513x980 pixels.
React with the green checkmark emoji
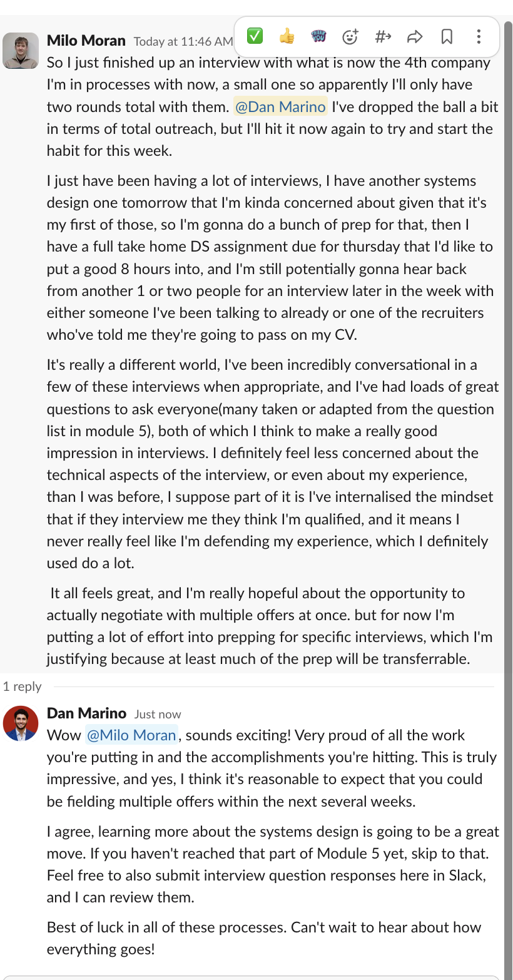[x=255, y=37]
